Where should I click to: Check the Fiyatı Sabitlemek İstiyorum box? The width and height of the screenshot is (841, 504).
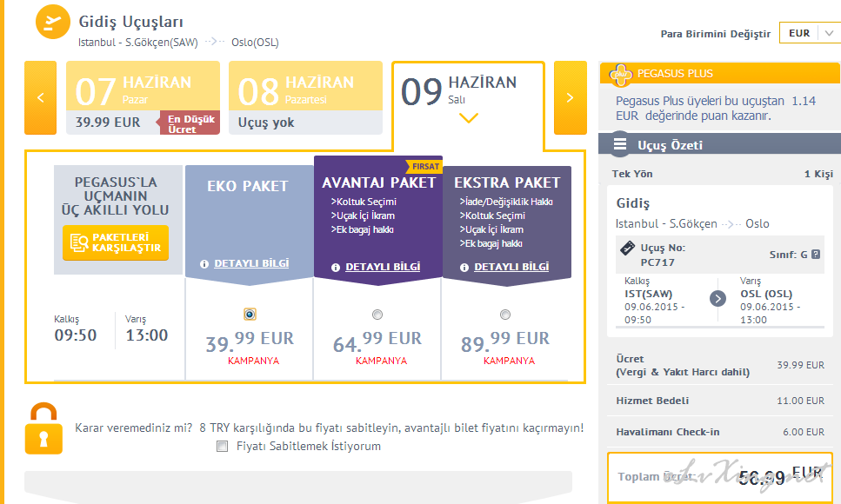[x=222, y=446]
